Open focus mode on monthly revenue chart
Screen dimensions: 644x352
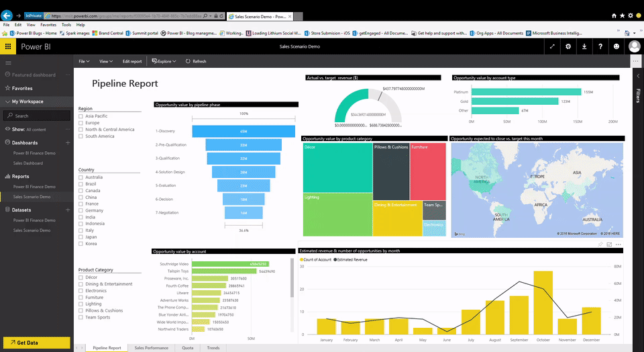[609, 245]
